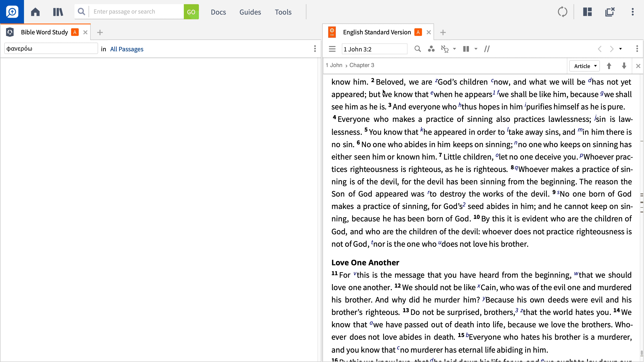This screenshot has height=362, width=644.
Task: Click the word 'Beloved' in verse 2
Action: coord(390,82)
